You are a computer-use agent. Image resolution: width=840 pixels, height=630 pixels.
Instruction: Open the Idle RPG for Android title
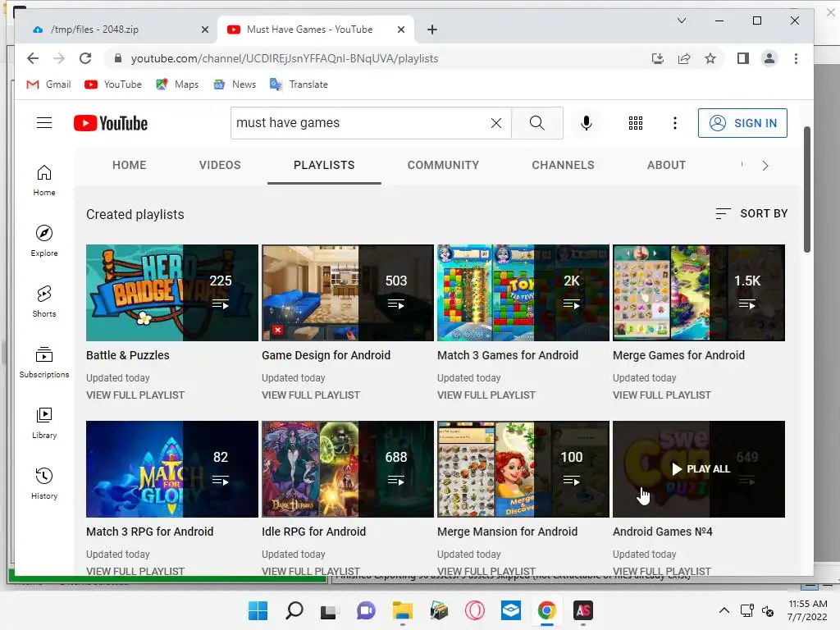coord(313,532)
